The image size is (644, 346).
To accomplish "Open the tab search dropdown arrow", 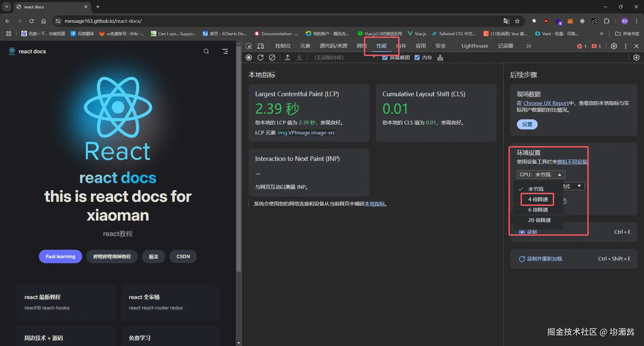I will click(7, 7).
